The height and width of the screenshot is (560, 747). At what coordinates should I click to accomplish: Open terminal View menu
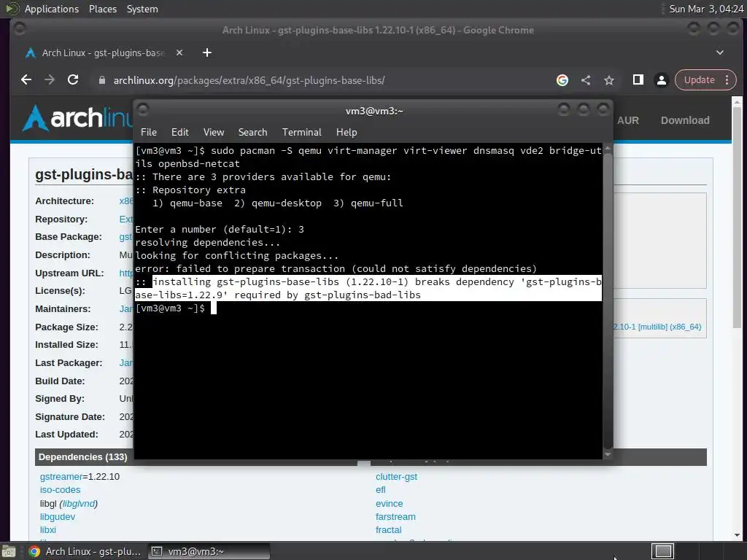point(214,133)
